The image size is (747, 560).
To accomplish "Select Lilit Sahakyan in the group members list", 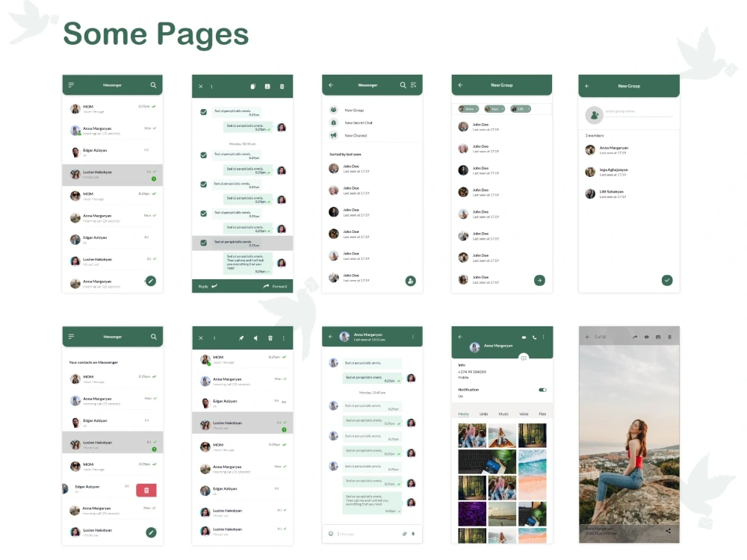I will coord(629,194).
